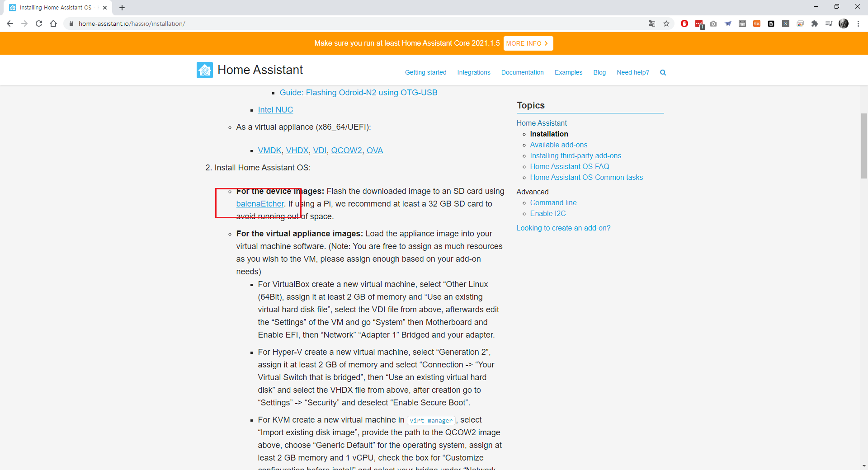Open Home Assistant topic in sidebar
The width and height of the screenshot is (868, 470).
542,123
